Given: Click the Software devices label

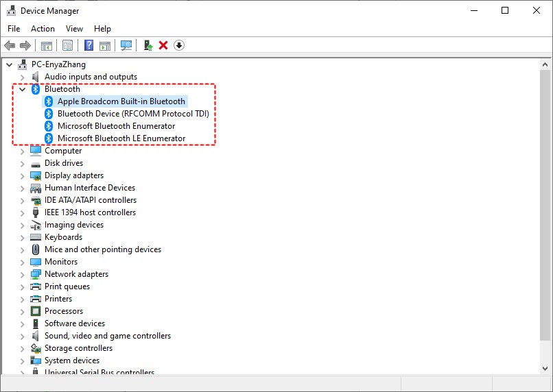Looking at the screenshot, I should (x=74, y=323).
